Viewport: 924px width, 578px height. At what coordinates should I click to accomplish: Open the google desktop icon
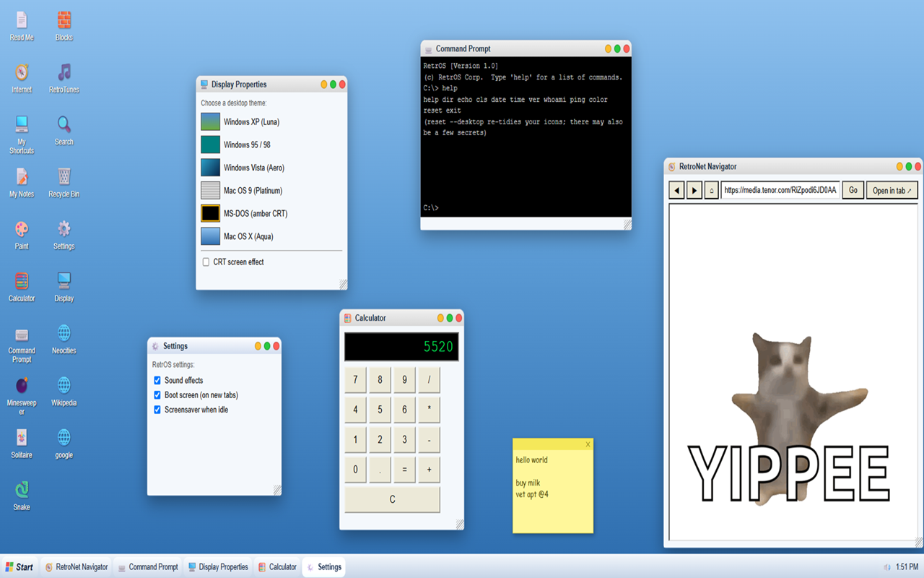tap(64, 443)
